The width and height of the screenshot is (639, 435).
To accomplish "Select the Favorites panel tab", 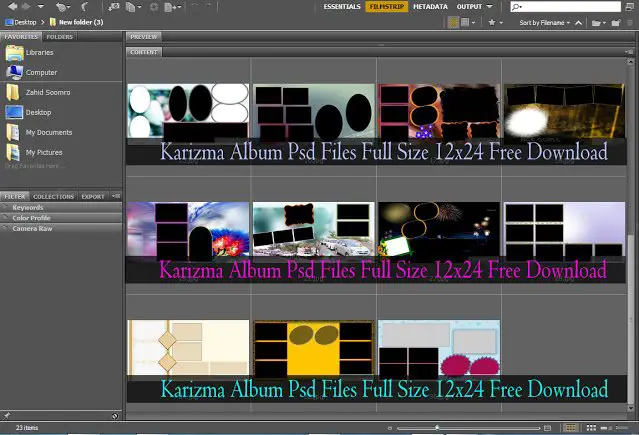I will [21, 37].
